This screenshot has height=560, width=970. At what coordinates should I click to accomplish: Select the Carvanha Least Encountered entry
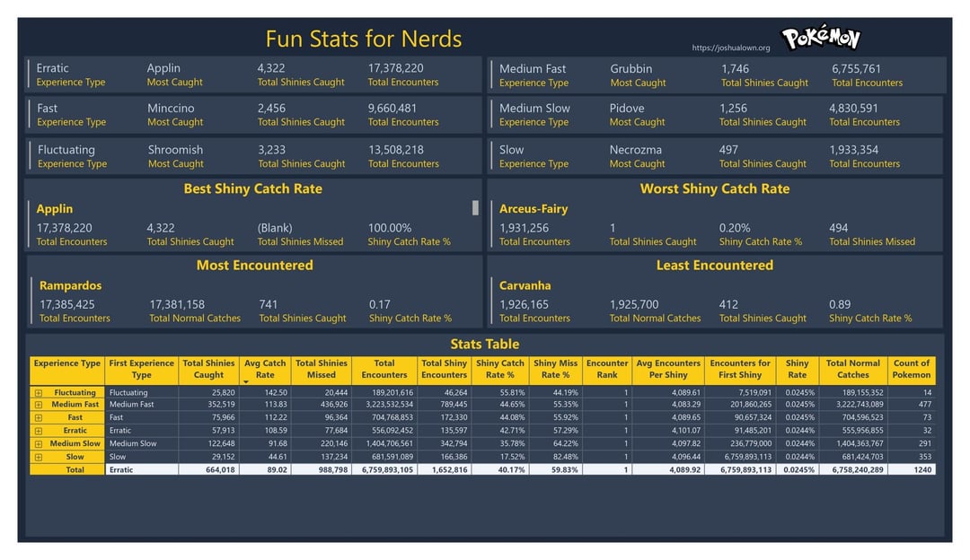(525, 285)
